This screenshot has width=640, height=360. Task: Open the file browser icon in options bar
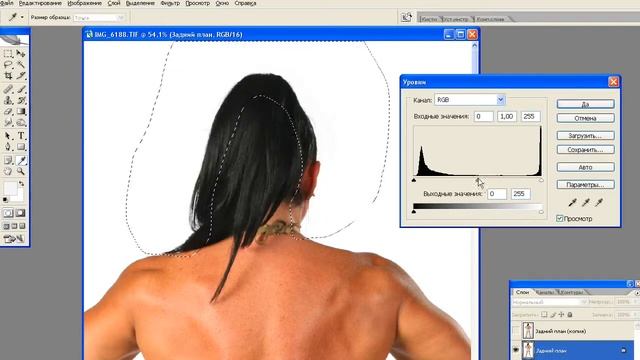tap(406, 17)
